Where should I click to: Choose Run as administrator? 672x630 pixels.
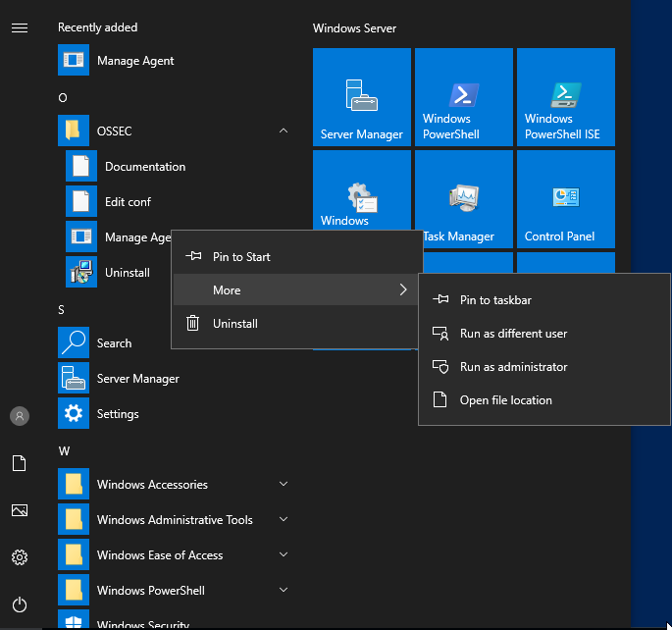(x=513, y=367)
